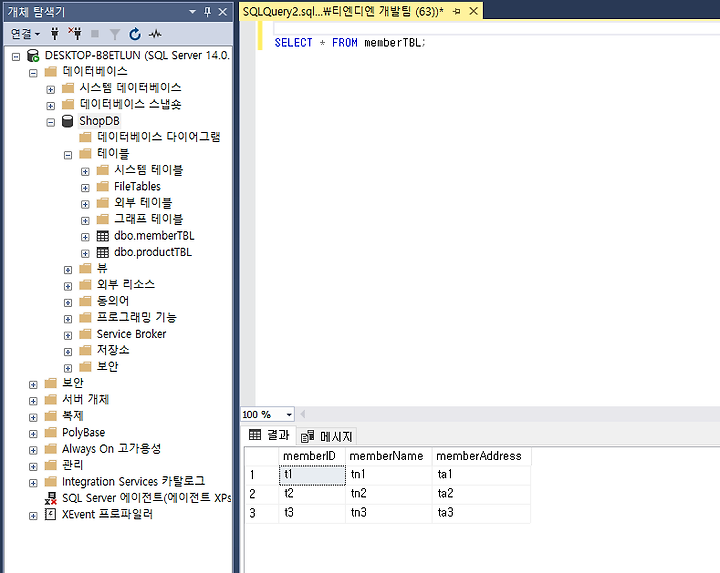Viewport: 720px width, 573px height.
Task: Expand the 데이터베이스 스냅숏 folder
Action: pyautogui.click(x=51, y=106)
